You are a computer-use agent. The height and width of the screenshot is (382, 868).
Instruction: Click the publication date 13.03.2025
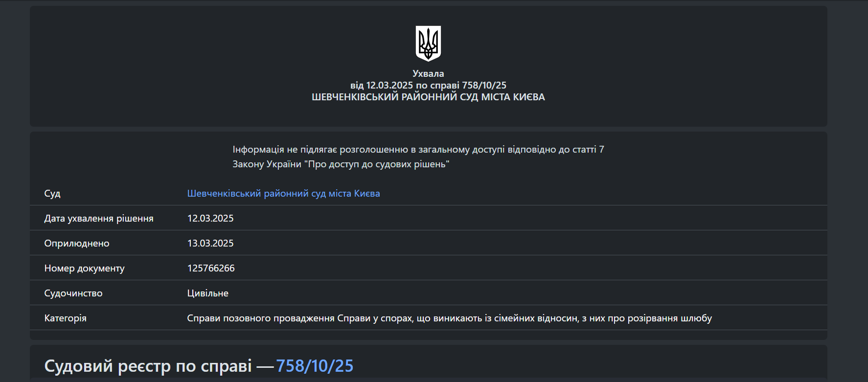210,243
